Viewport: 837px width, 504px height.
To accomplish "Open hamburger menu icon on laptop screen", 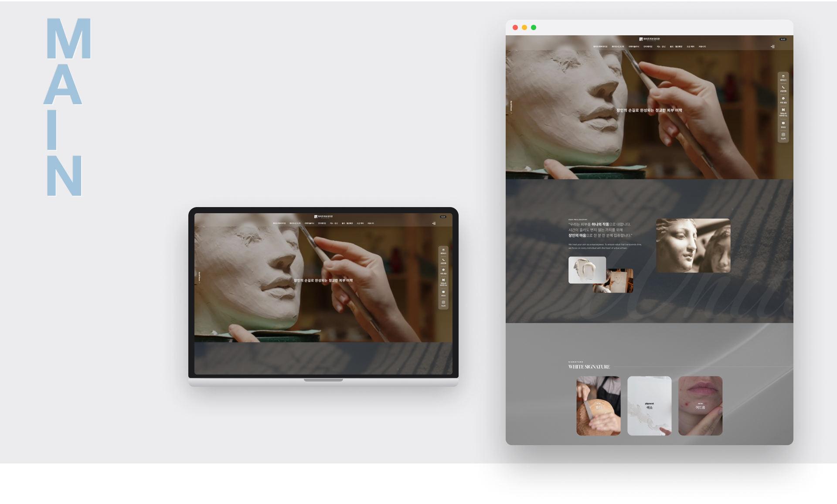I will [434, 223].
